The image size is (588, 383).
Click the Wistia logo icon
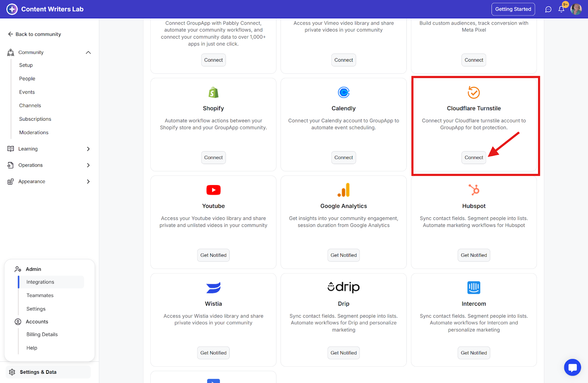pyautogui.click(x=214, y=287)
